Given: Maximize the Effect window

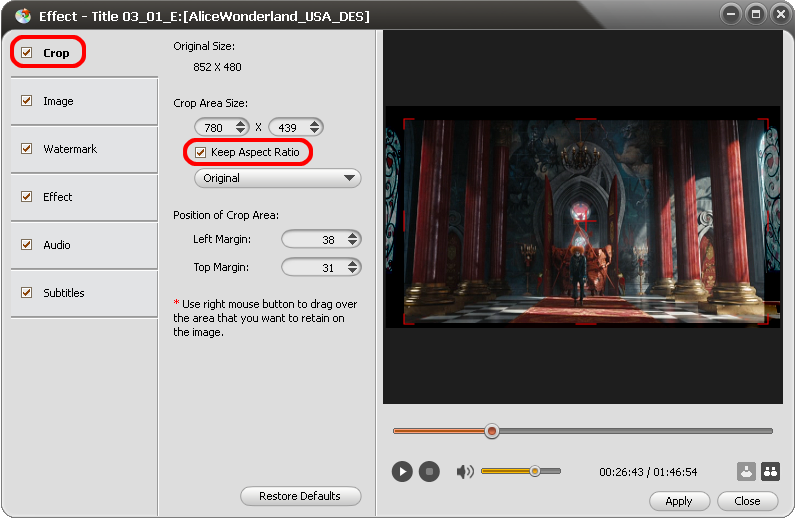Looking at the screenshot, I should click(755, 14).
